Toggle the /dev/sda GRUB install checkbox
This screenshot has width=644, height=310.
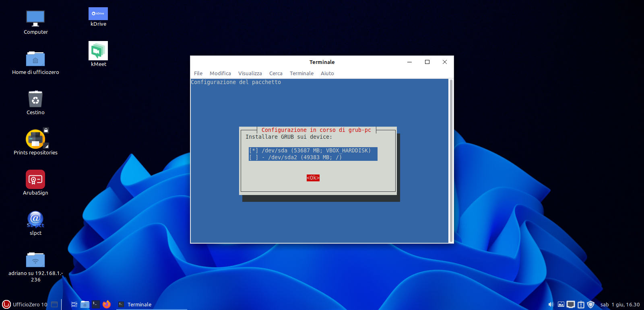[x=254, y=151]
